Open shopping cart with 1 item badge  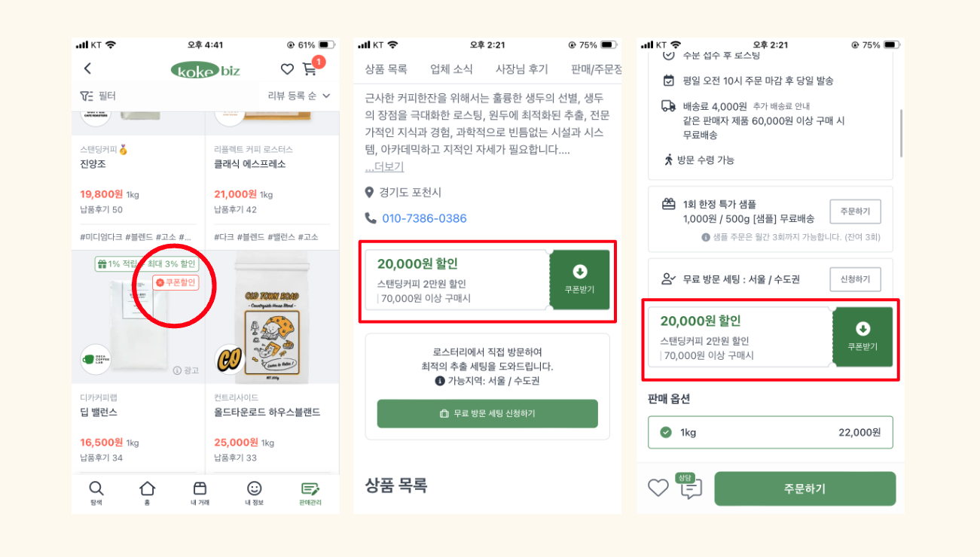tap(312, 67)
